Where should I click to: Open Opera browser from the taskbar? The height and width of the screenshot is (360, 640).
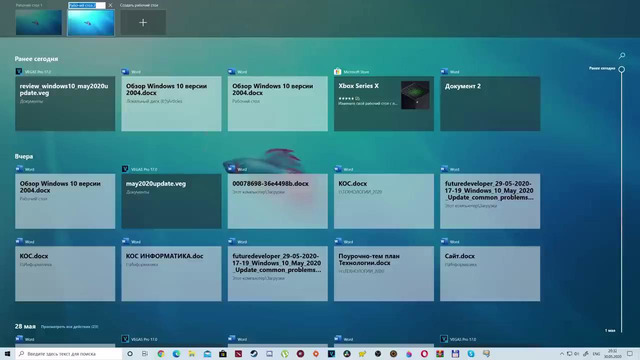[424, 354]
